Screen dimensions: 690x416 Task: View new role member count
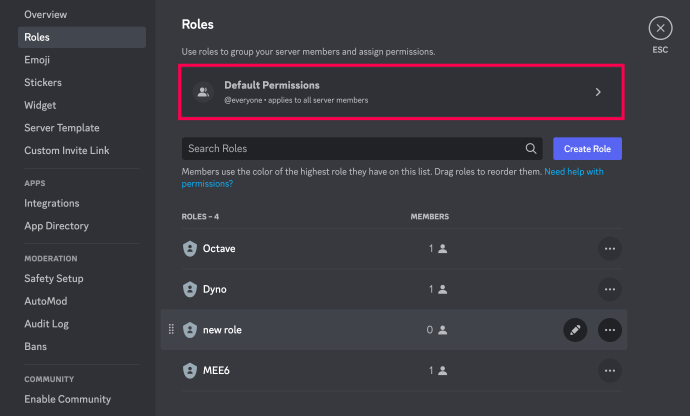pyautogui.click(x=437, y=330)
